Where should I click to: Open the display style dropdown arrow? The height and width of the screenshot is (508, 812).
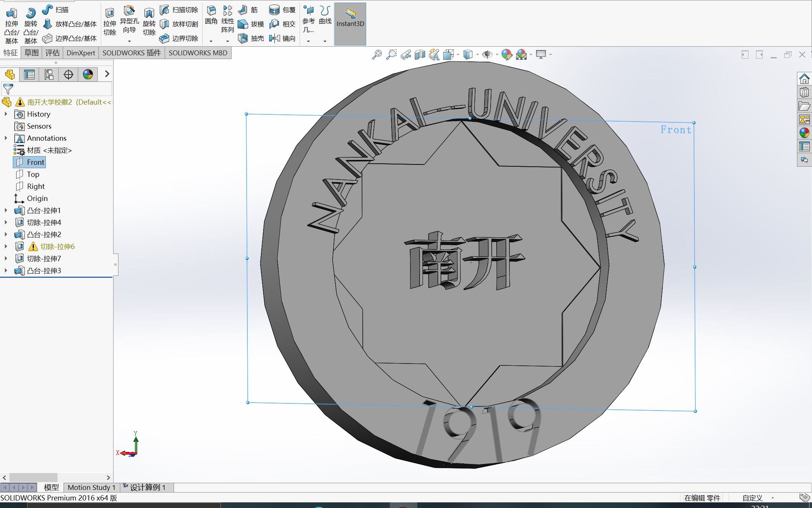pyautogui.click(x=477, y=54)
